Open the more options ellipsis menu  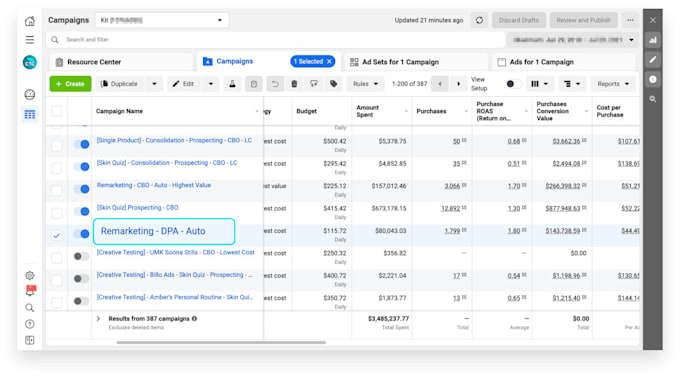[630, 20]
